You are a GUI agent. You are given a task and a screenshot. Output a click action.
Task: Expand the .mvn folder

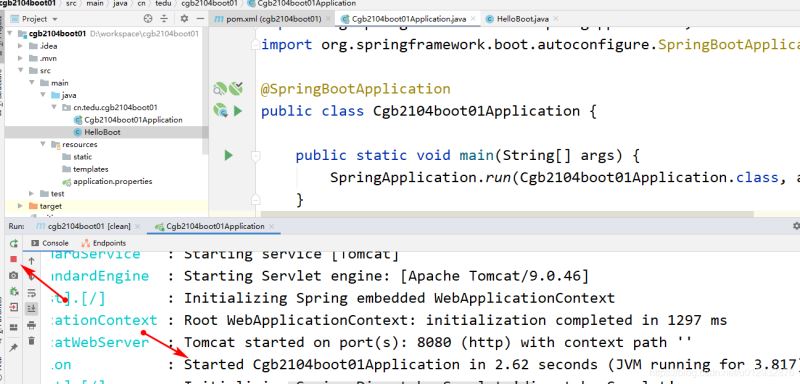[20, 58]
